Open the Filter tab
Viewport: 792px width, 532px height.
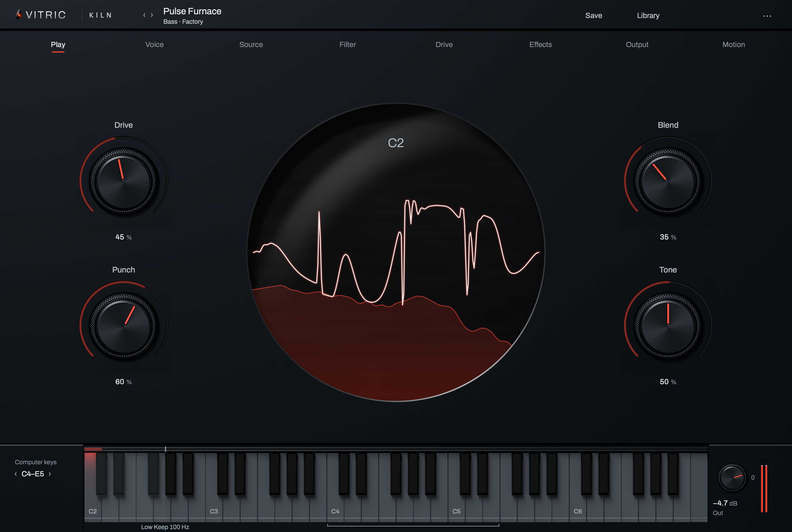click(x=347, y=44)
